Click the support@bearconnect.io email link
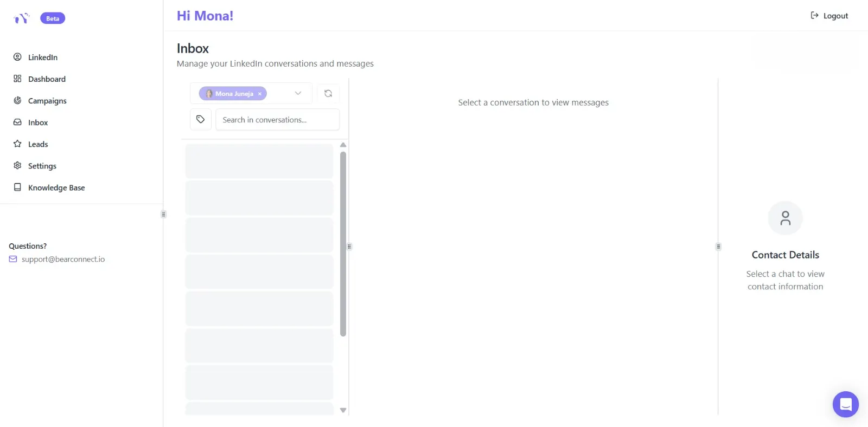The image size is (868, 427). [x=63, y=259]
